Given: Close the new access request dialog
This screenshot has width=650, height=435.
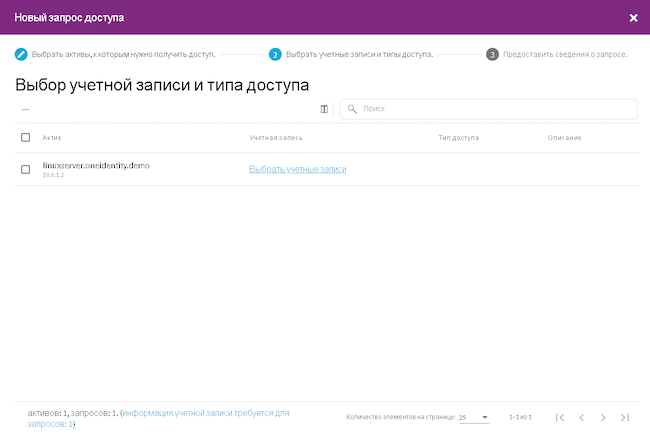Looking at the screenshot, I should point(633,18).
